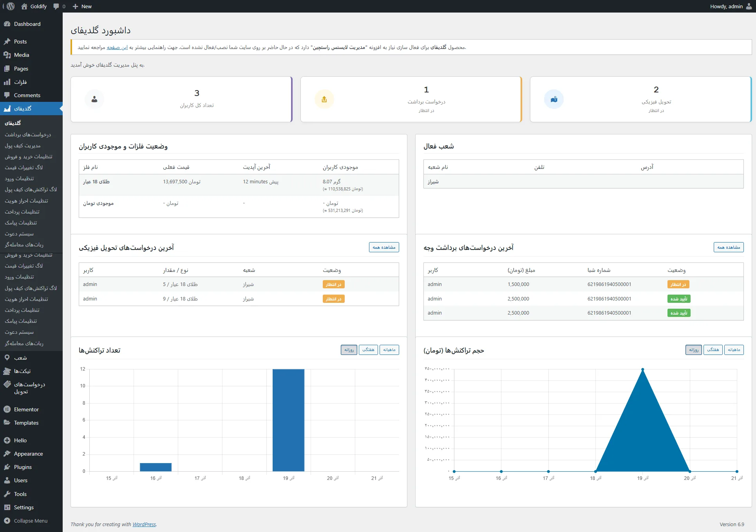This screenshot has height=532, width=756.
Task: Open the Goldify site home icon
Action: 25,6
